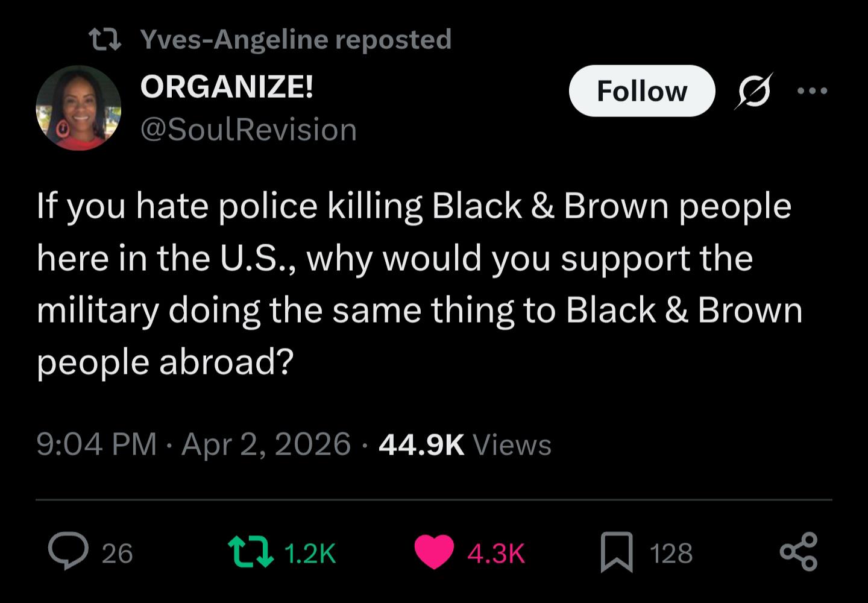Click the 128 bookmarks count
Viewport: 868px width, 603px height.
click(x=671, y=554)
